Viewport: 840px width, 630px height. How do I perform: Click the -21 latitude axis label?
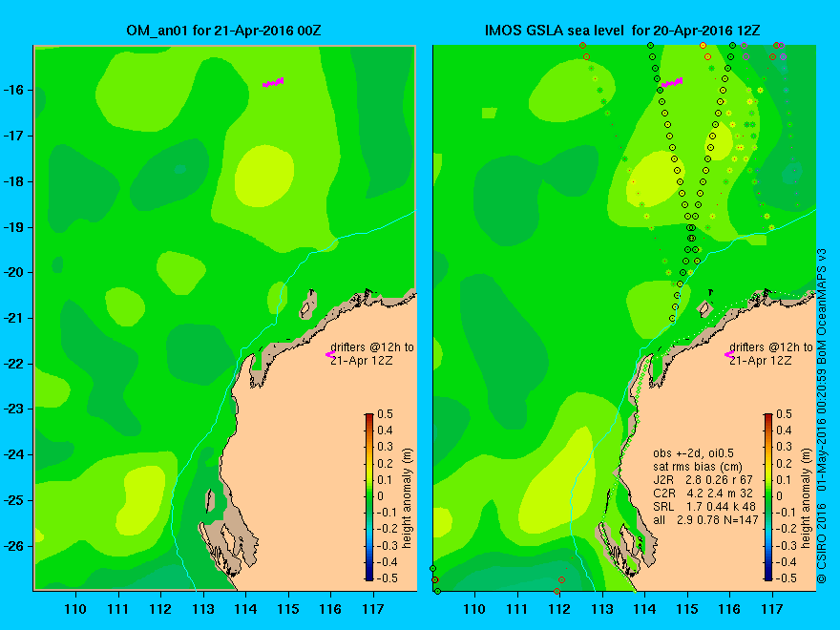point(11,318)
